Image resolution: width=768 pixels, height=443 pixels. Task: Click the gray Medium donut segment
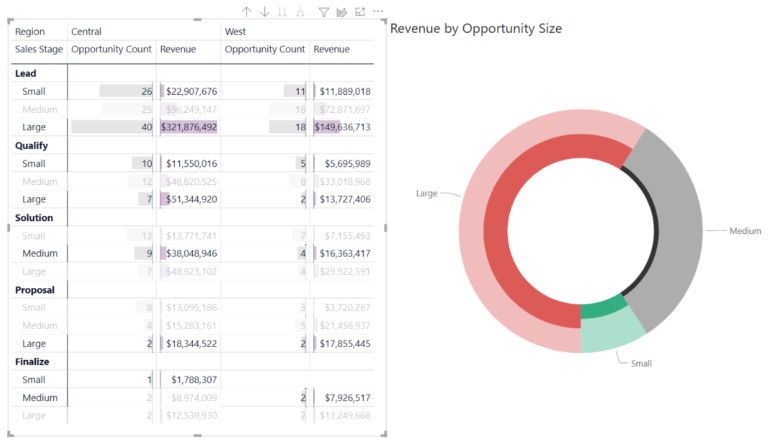[681, 230]
